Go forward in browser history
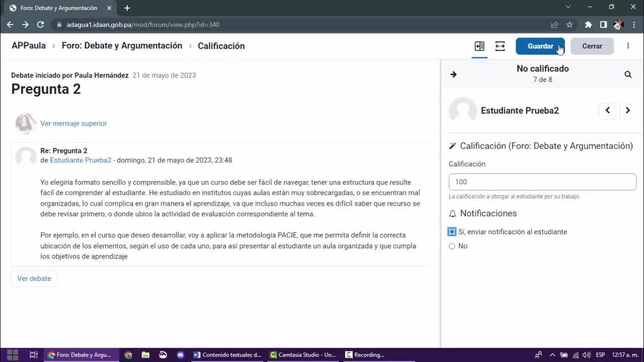Image resolution: width=644 pixels, height=362 pixels. click(x=25, y=25)
